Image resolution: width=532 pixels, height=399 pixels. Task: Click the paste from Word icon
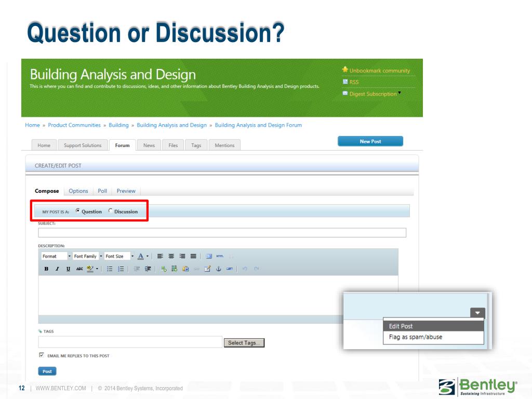(185, 269)
